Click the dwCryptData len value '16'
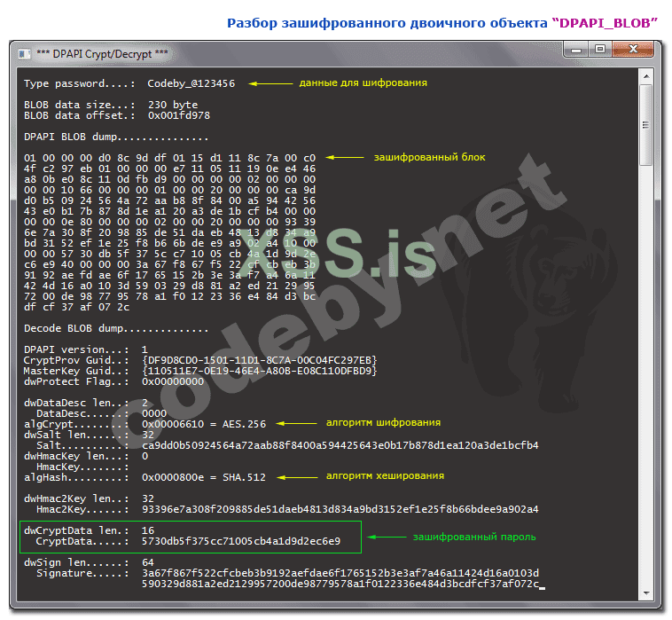This screenshot has height=620, width=672. pos(148,530)
